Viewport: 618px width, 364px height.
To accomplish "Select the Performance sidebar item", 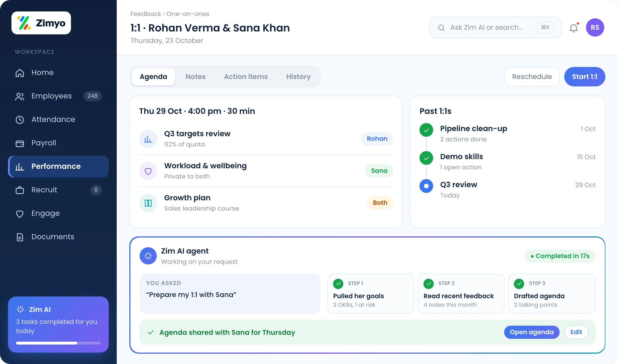I will pyautogui.click(x=58, y=167).
